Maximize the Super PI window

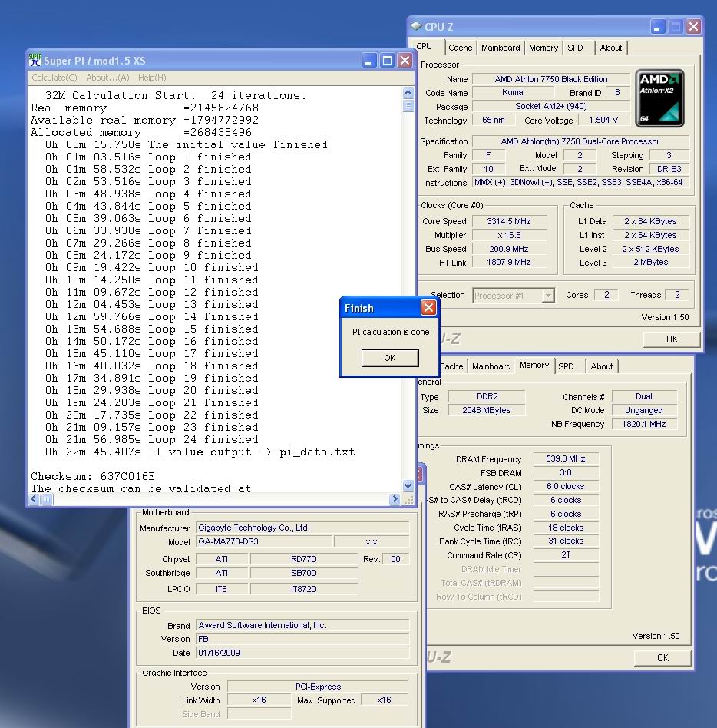[x=387, y=61]
